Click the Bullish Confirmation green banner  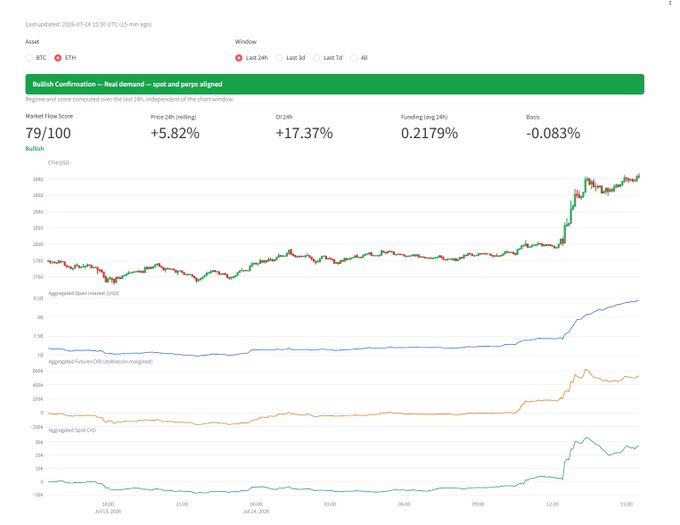pos(334,84)
